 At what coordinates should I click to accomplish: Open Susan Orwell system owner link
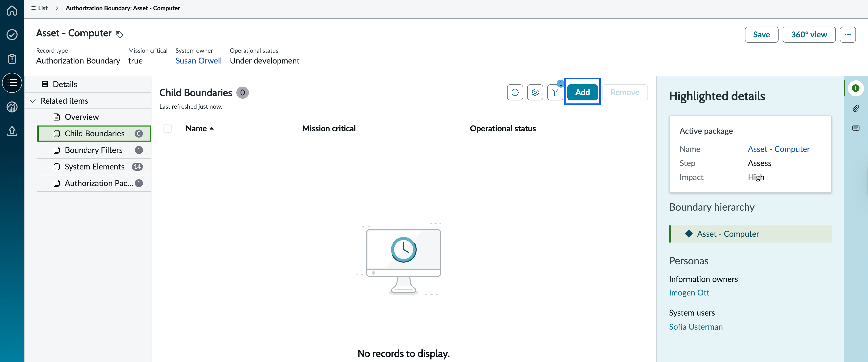[198, 61]
